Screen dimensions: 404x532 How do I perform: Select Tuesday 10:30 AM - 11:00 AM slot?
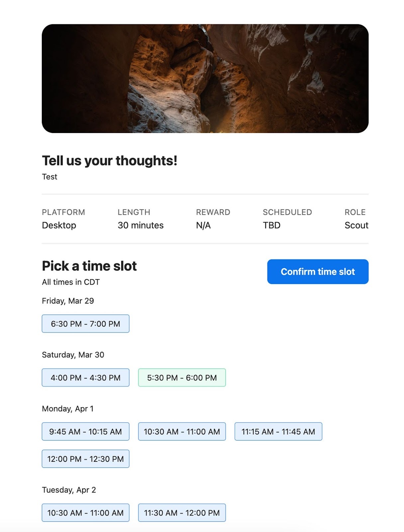[x=85, y=512]
